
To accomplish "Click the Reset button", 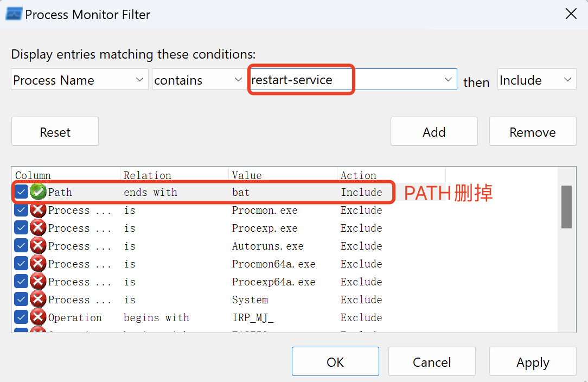I will click(55, 132).
